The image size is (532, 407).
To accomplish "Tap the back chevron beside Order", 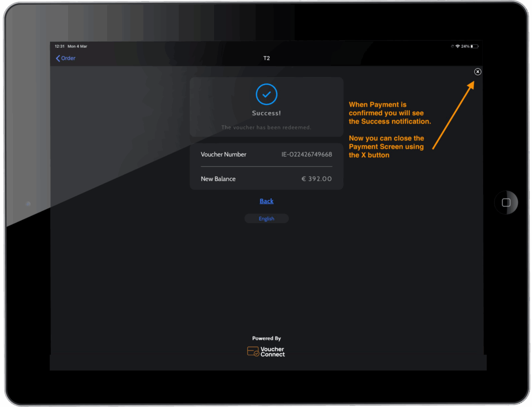I will click(x=58, y=58).
